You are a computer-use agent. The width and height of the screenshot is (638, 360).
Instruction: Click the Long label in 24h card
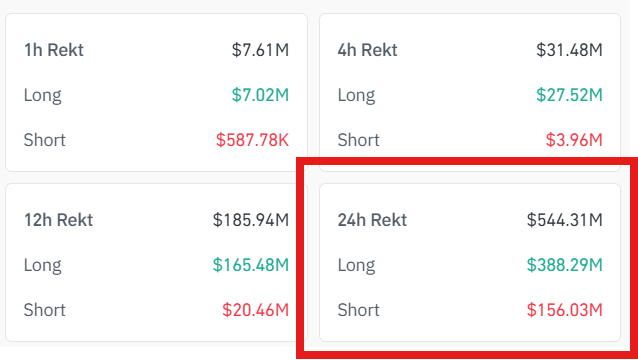point(356,266)
